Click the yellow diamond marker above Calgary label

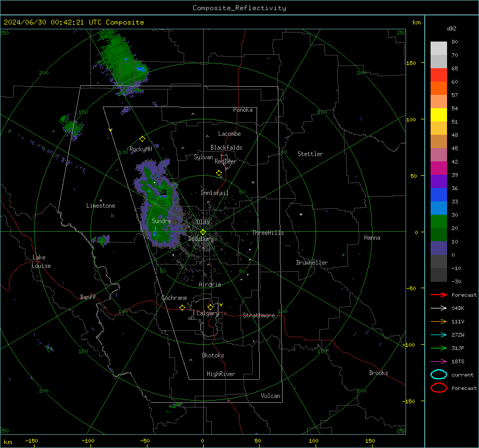[x=210, y=307]
